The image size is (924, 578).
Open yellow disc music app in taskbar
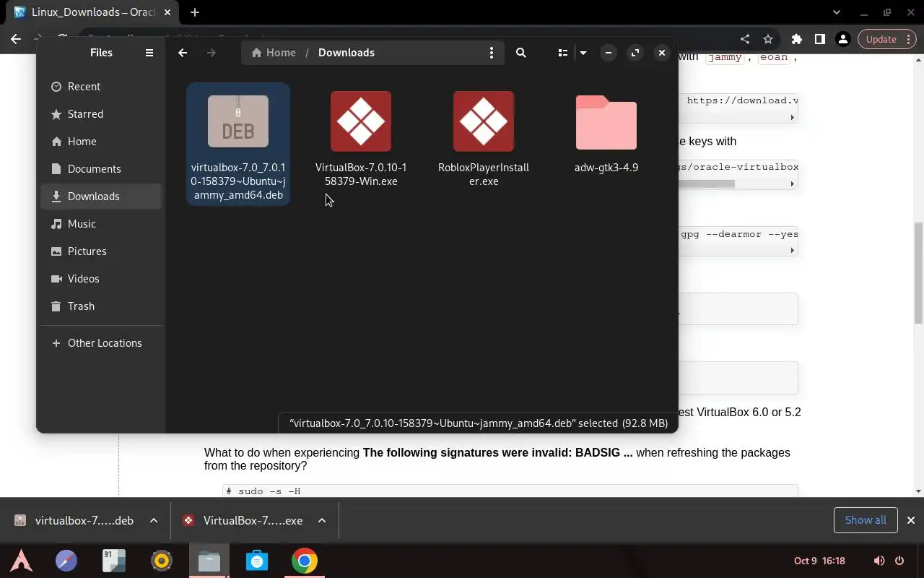162,561
